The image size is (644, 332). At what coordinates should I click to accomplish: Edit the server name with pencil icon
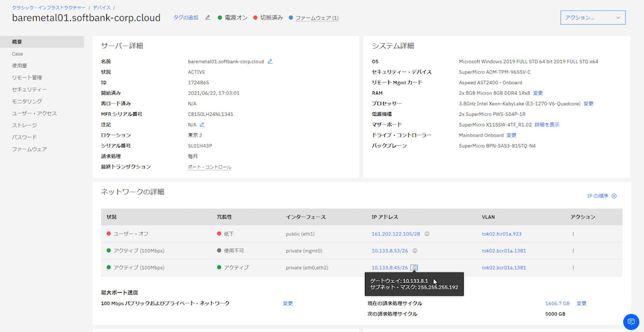[x=270, y=62]
